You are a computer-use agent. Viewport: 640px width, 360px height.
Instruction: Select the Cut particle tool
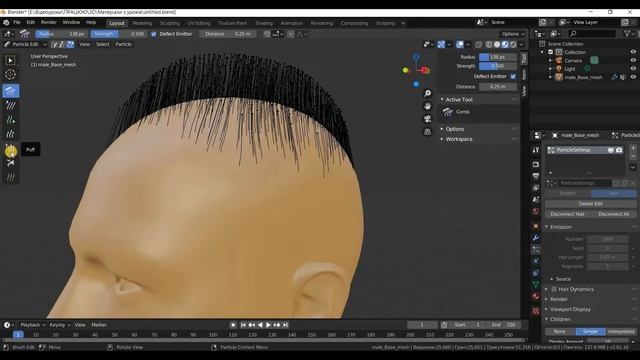click(11, 163)
